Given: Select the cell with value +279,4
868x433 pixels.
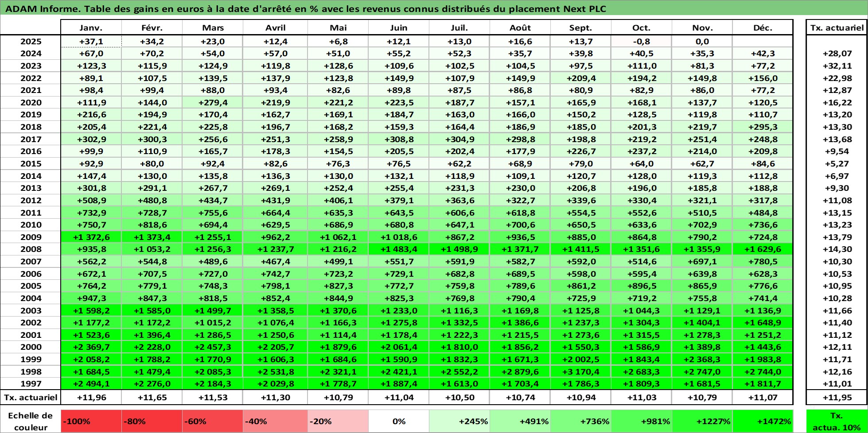Looking at the screenshot, I should (212, 103).
